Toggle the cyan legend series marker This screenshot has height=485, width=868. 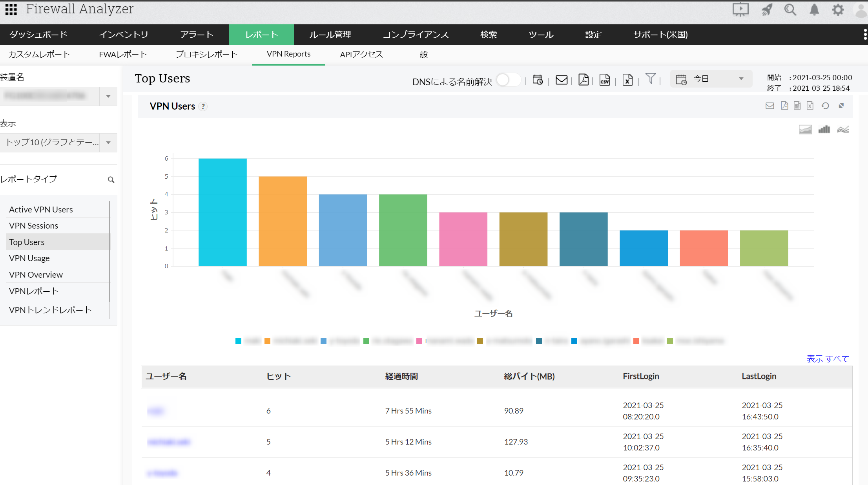point(238,341)
